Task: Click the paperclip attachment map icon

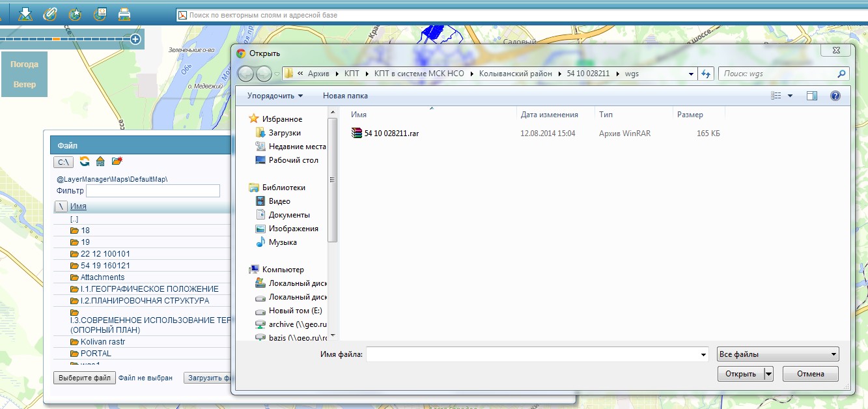Action: pos(50,14)
